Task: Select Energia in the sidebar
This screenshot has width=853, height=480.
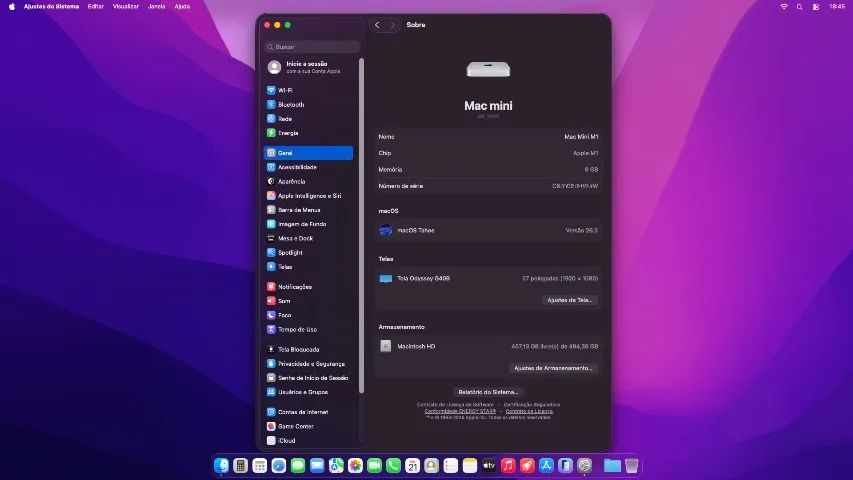Action: click(x=308, y=133)
